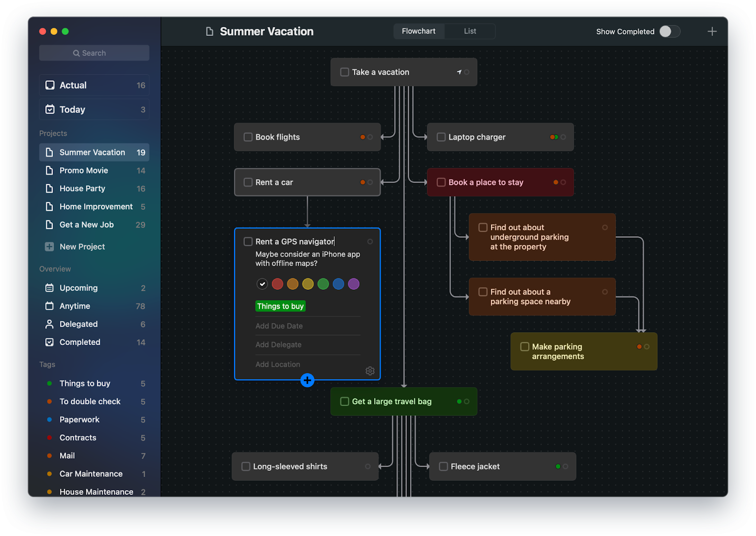
Task: Click the Upcoming calendar icon in the sidebar
Action: tap(50, 287)
